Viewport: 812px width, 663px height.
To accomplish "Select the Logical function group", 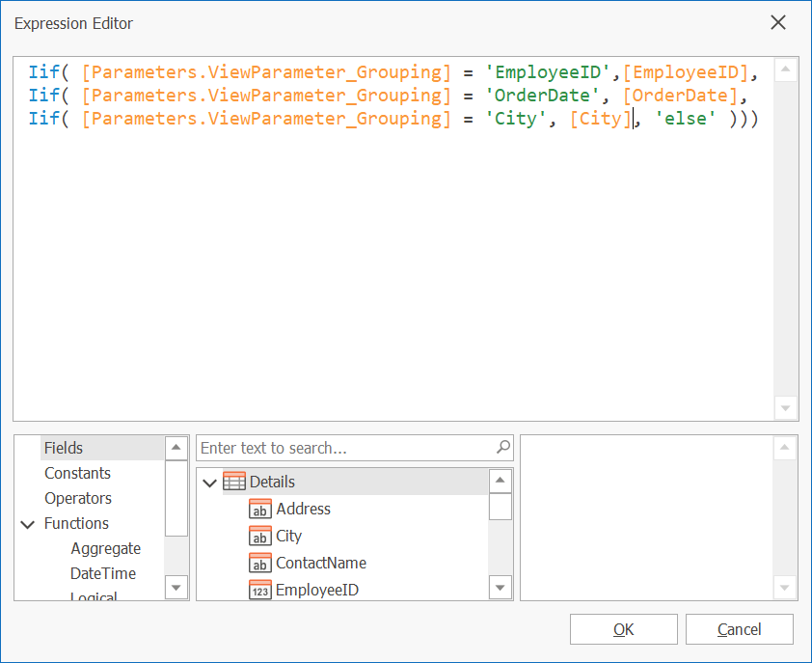I will pyautogui.click(x=94, y=596).
